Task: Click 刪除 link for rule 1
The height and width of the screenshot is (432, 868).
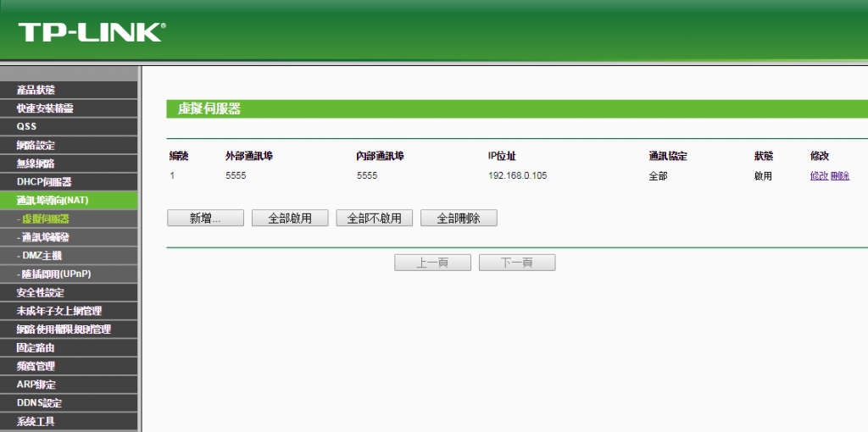Action: click(x=840, y=176)
